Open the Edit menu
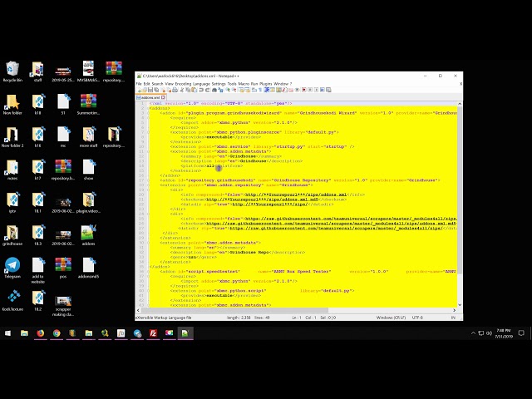The image size is (532, 399). click(x=146, y=84)
